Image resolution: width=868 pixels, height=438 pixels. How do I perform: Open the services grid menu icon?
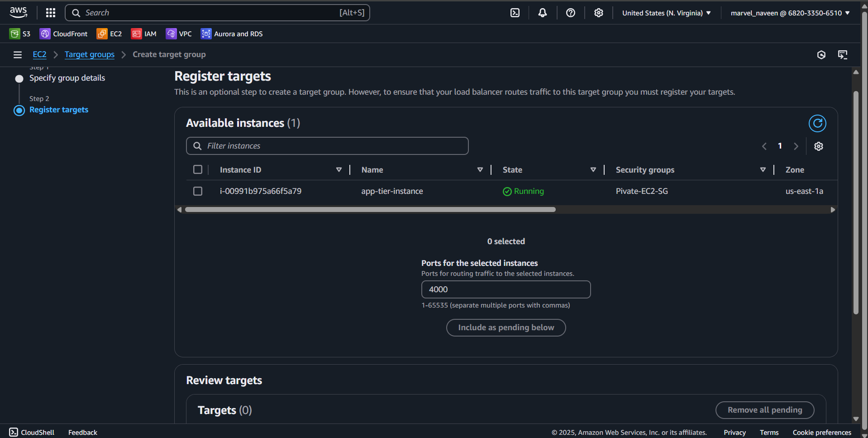(x=51, y=13)
